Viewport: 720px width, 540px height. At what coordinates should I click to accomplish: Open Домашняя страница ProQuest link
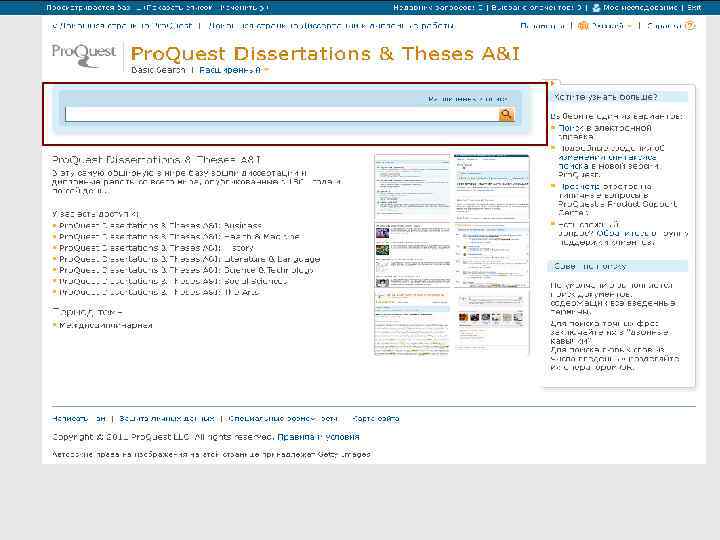[122, 26]
